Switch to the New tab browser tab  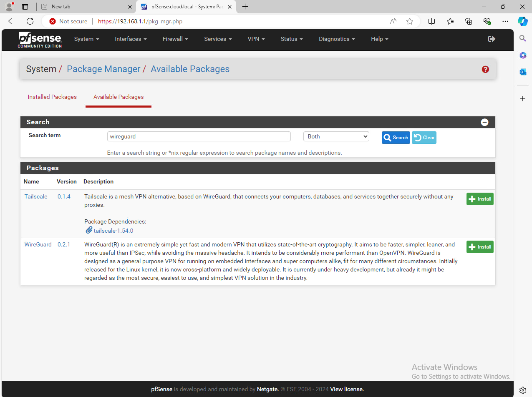(x=86, y=7)
